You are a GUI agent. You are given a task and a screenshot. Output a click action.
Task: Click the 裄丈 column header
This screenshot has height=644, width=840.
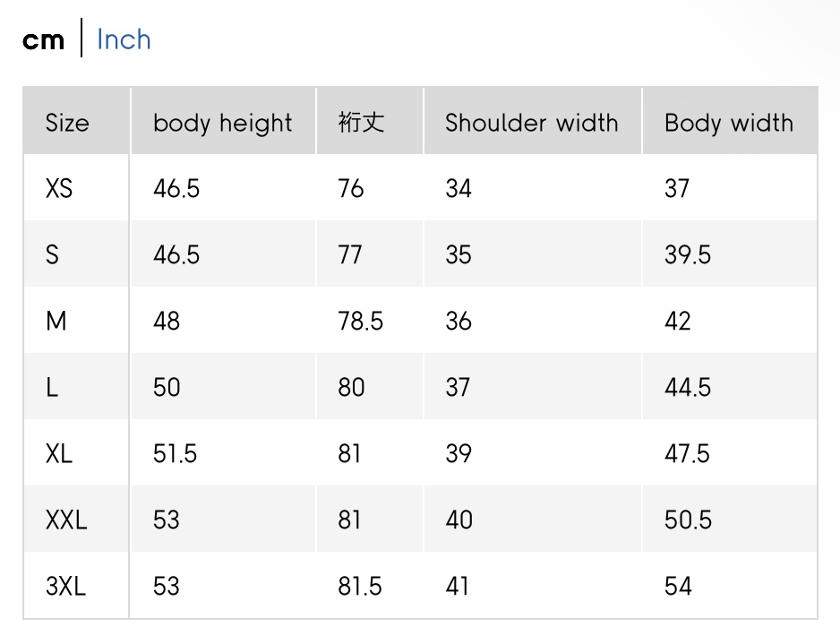[x=361, y=123]
